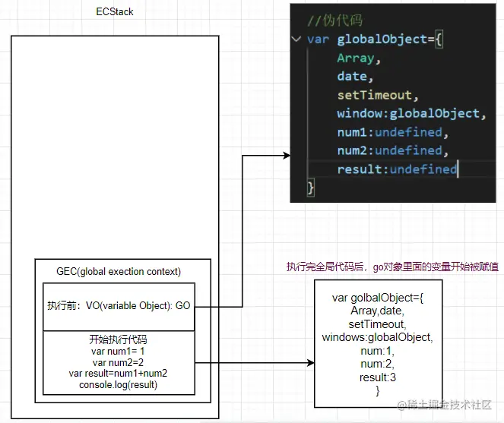Viewport: 504px width, 423px height.
Task: Click the GEC(global execution context) label
Action: click(119, 271)
